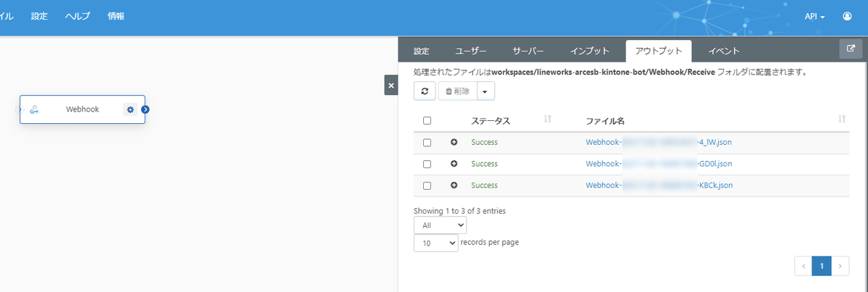
Task: Click plus icon on KBCk.json row
Action: pyautogui.click(x=454, y=185)
